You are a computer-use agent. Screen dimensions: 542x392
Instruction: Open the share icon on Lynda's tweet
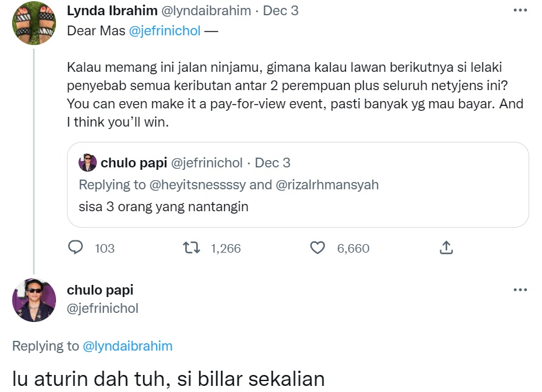[445, 248]
